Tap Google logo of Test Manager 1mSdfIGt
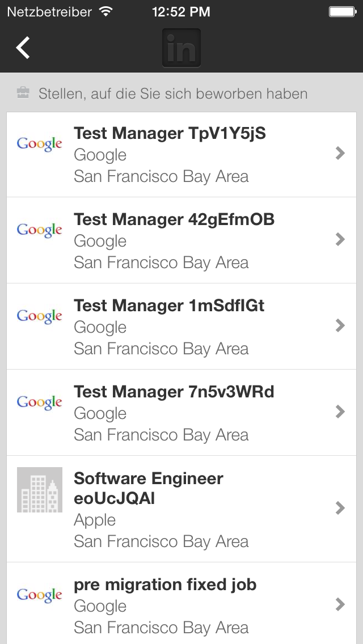The image size is (363, 644). 40,317
